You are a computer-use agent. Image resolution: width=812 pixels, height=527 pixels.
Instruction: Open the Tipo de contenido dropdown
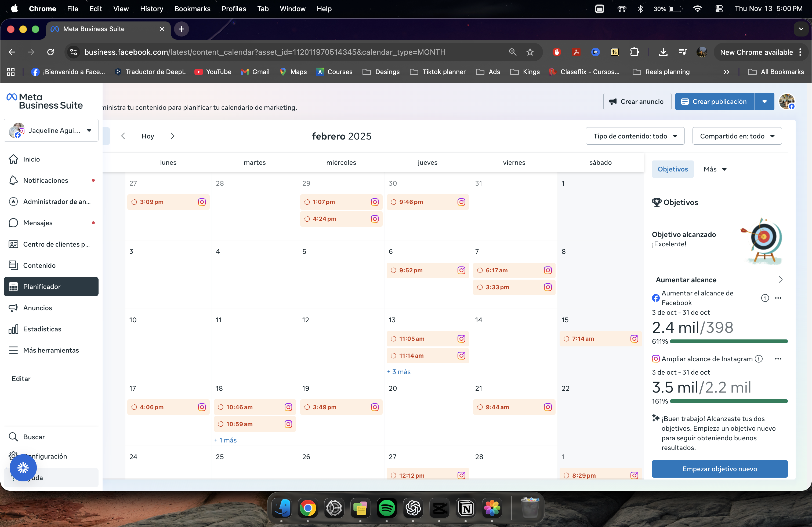pos(635,136)
